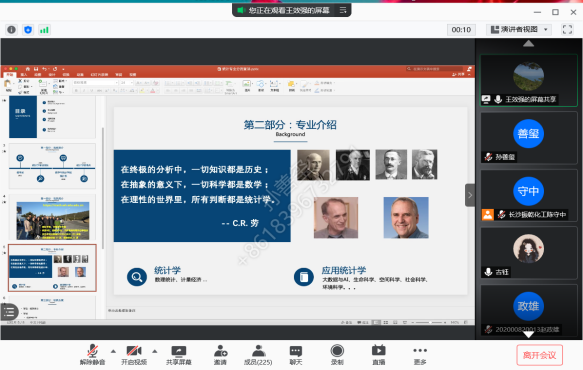Open the screen sharing banner menu
The width and height of the screenshot is (583, 370).
tap(343, 10)
